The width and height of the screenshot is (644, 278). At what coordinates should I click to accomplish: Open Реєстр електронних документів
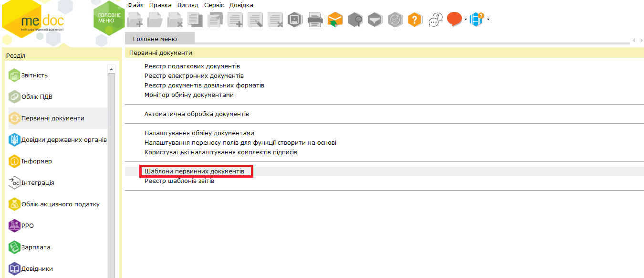[x=194, y=75]
